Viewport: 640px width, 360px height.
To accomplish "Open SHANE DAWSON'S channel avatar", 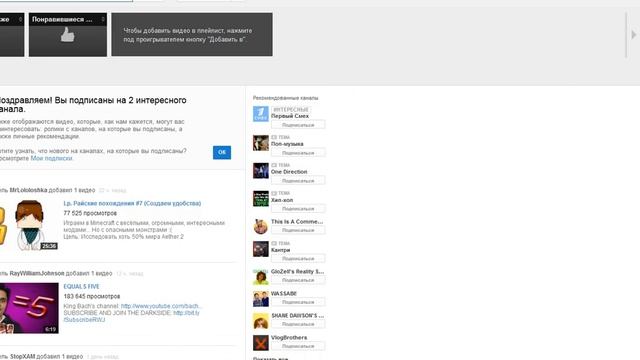I will tap(260, 321).
